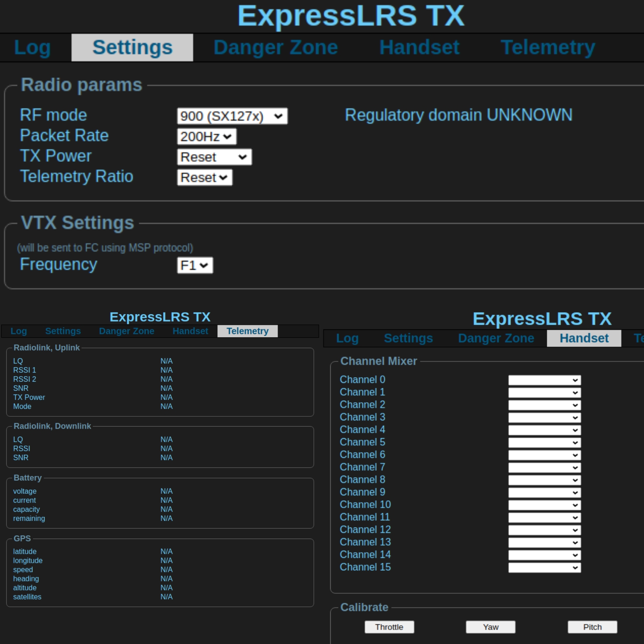
Task: Open Danger Zone tab in Telemetry panel
Action: 126,331
